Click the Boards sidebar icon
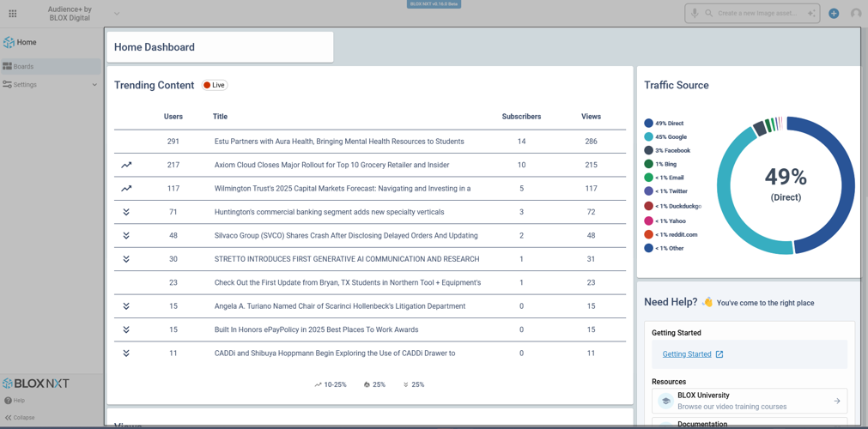The height and width of the screenshot is (429, 868). tap(7, 66)
